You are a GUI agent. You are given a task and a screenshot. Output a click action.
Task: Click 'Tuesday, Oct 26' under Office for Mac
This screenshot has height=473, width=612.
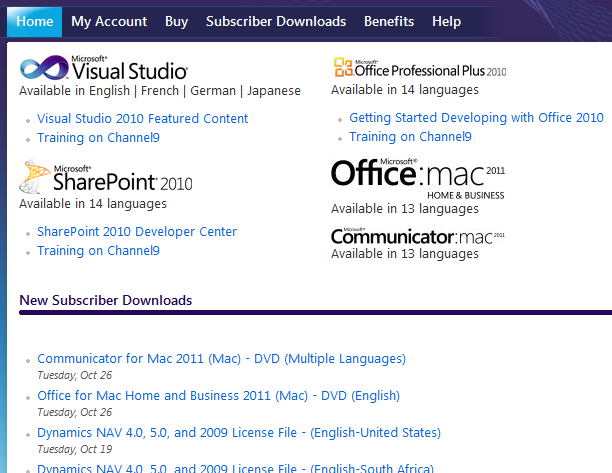[x=75, y=412]
